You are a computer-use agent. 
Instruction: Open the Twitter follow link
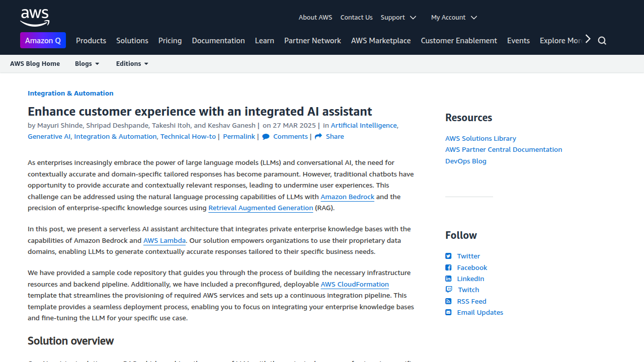point(468,256)
